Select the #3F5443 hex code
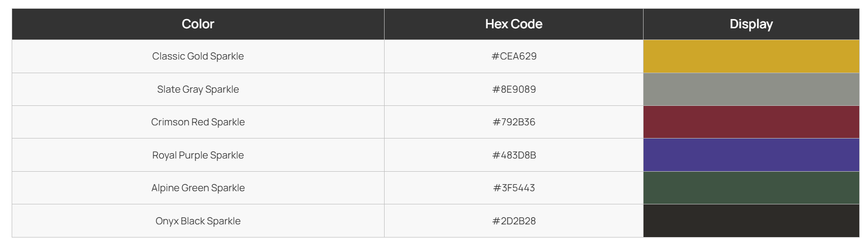 click(x=514, y=188)
